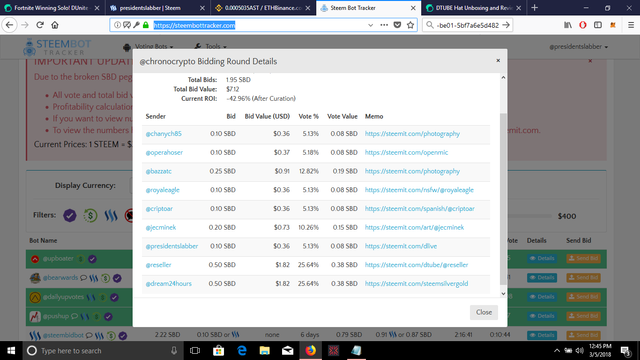This screenshot has width=640, height=360.
Task: Reload the current page
Action: (x=40, y=25)
